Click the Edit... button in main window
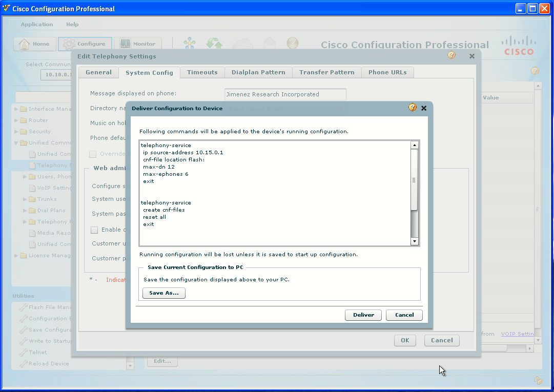 point(162,361)
